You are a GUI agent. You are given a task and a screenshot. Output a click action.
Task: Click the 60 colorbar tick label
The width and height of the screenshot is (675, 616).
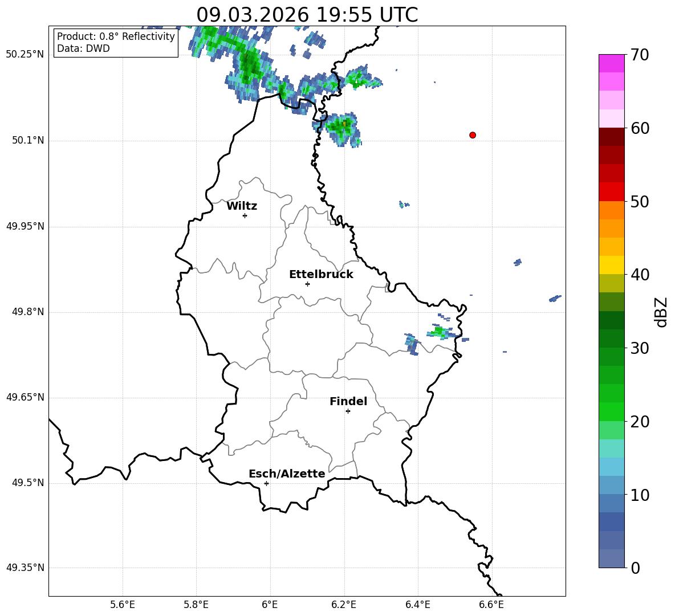click(640, 128)
